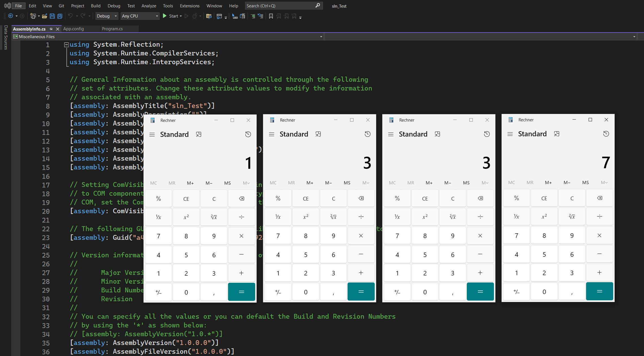644x356 pixels.
Task: Open the Data Sources side tab
Action: [6, 37]
